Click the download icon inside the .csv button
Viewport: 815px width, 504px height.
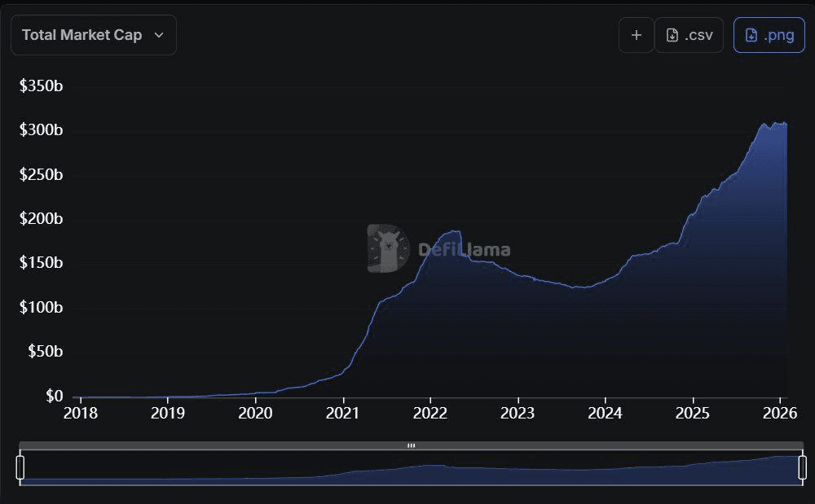pyautogui.click(x=672, y=35)
